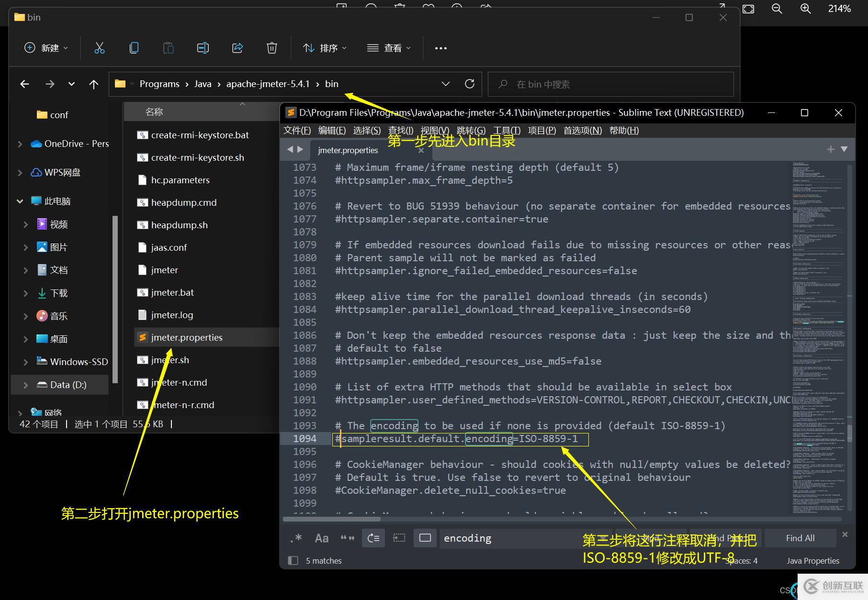Open the 首选项(N) menu in Sublime
Image resolution: width=868 pixels, height=600 pixels.
(583, 130)
